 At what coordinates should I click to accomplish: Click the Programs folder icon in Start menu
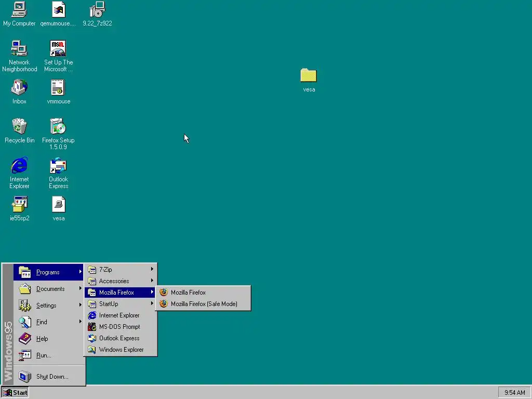(x=25, y=272)
